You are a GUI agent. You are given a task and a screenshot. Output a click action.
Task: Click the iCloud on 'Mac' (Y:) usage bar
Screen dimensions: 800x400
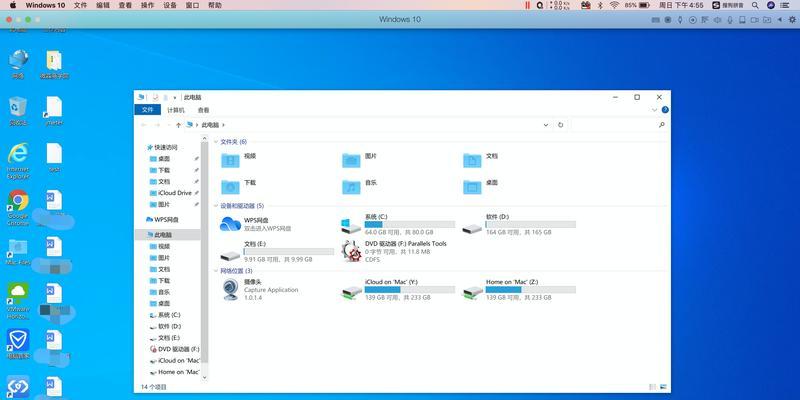[x=410, y=289]
